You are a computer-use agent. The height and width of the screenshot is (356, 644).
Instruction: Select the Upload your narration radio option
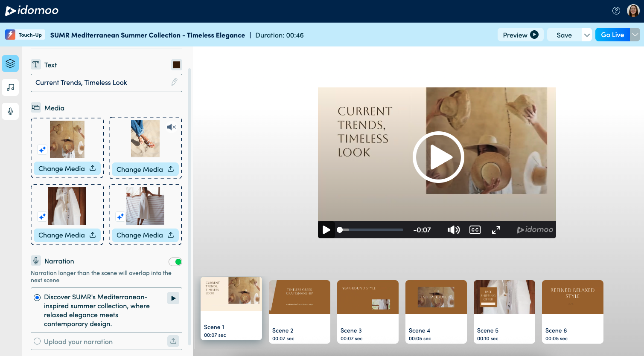(x=37, y=342)
